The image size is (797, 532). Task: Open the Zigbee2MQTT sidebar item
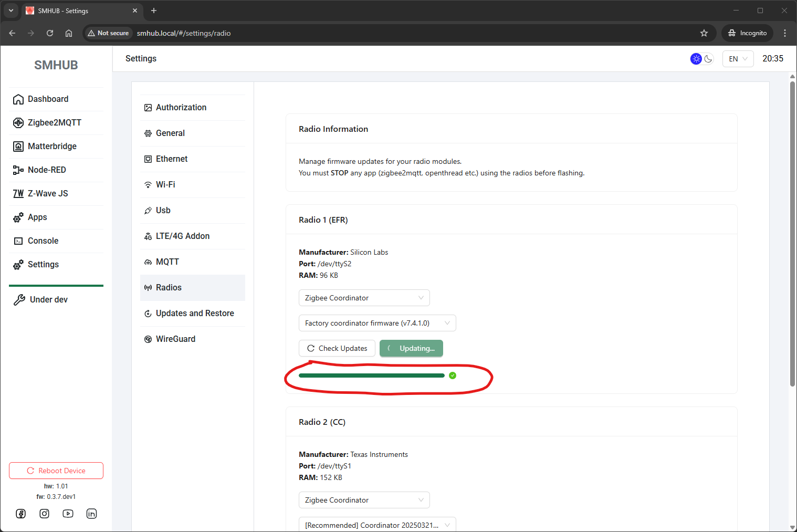pyautogui.click(x=55, y=122)
